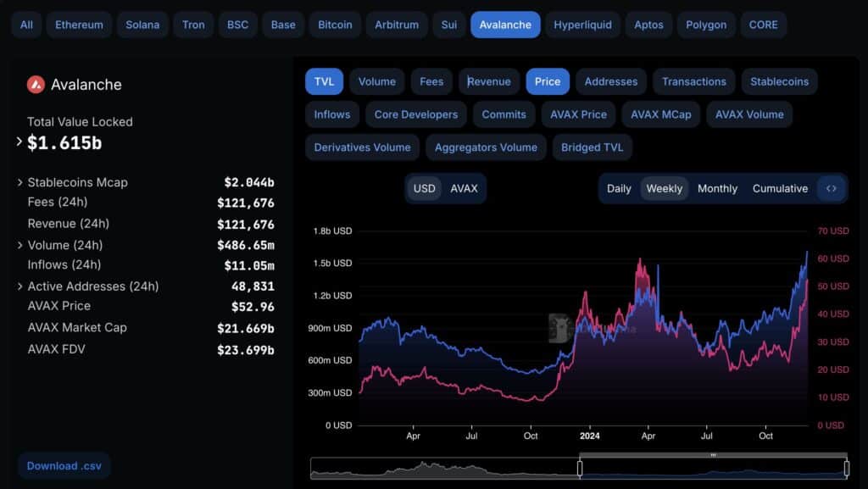The image size is (868, 489).
Task: Enable the Bridged TVL metric
Action: pos(593,147)
